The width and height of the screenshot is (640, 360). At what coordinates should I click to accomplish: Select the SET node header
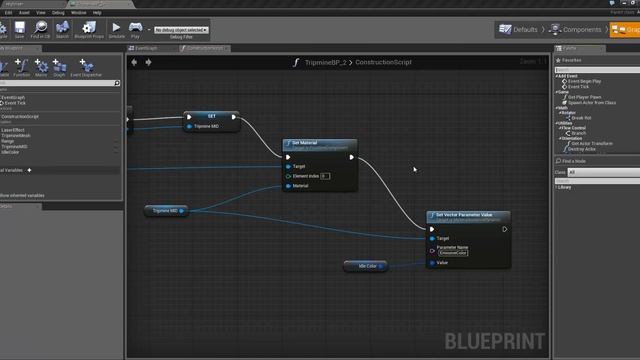tap(211, 116)
